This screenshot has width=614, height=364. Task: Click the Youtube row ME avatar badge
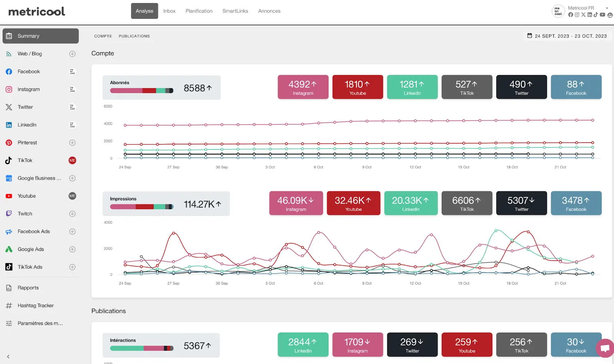pos(72,196)
